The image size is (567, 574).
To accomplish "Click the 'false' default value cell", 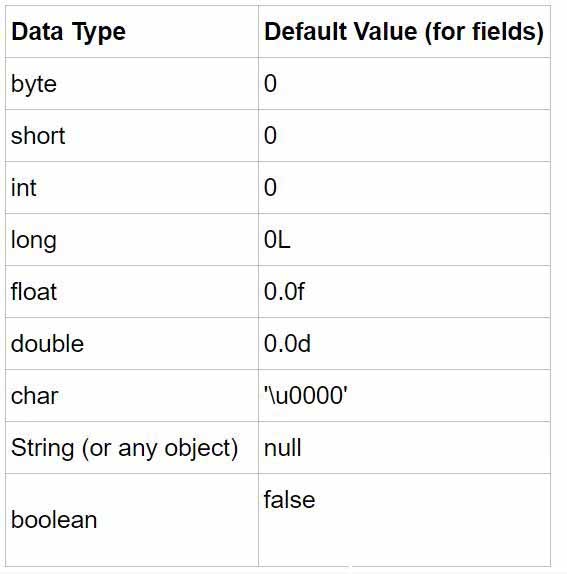I will (x=404, y=520).
